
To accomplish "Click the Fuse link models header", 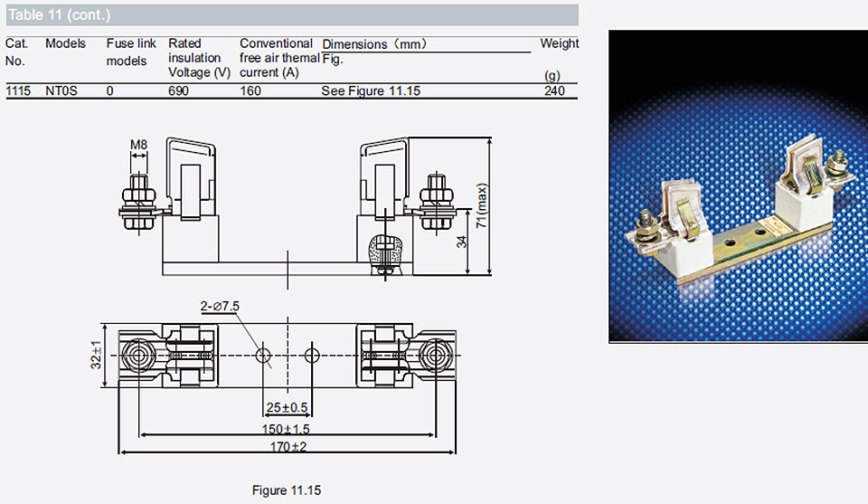I will (x=131, y=52).
